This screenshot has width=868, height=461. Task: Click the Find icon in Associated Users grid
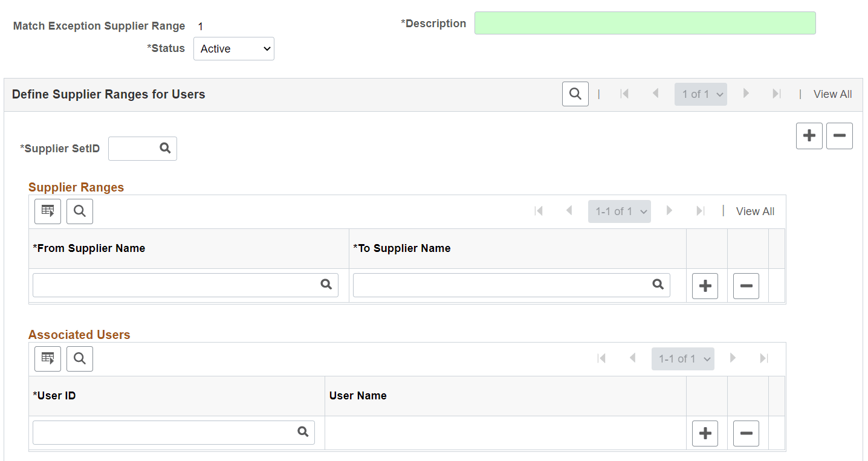79,358
